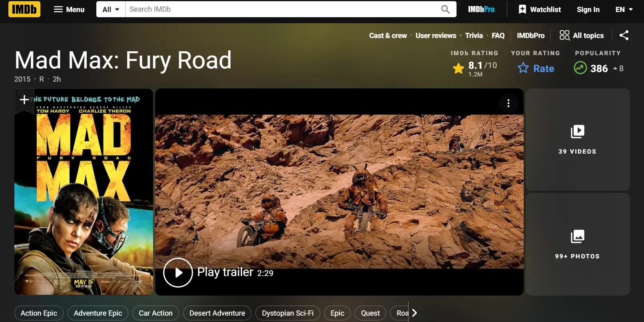Click the Watchlist bookmark icon
The height and width of the screenshot is (322, 644).
pos(522,9)
